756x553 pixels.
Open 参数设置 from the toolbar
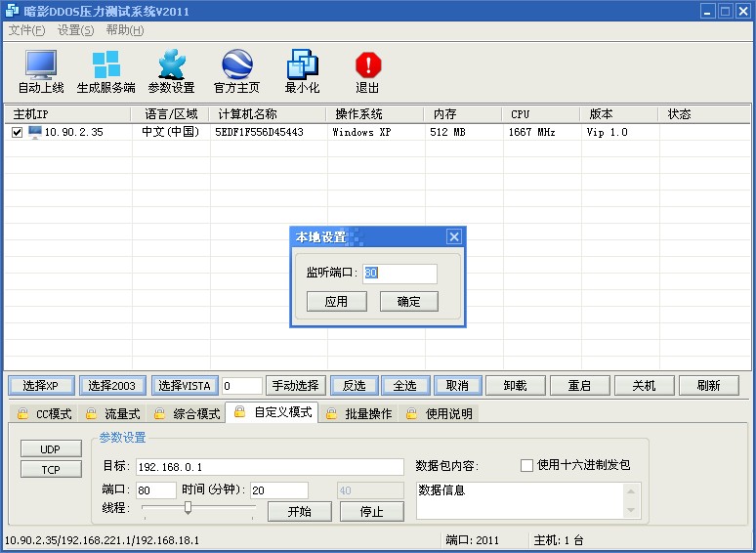pos(171,64)
